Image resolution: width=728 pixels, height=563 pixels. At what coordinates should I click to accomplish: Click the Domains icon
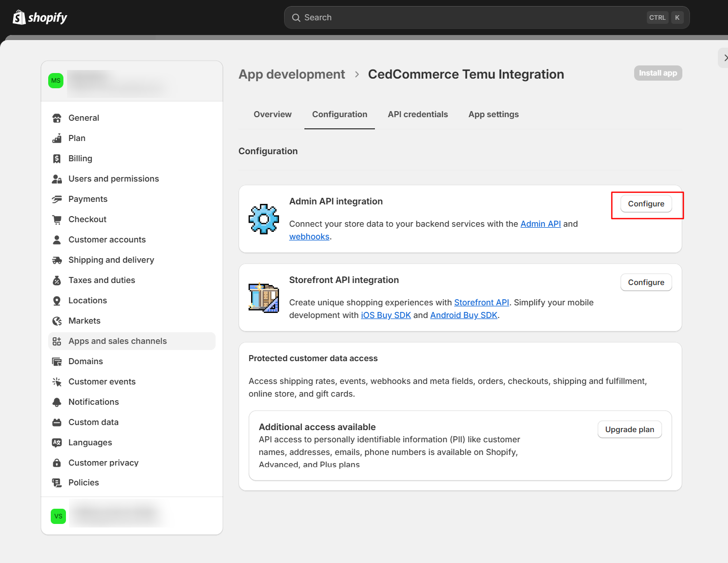coord(57,362)
